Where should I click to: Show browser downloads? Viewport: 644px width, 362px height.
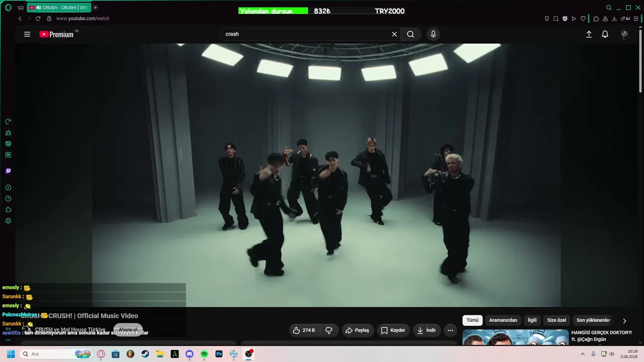614,19
